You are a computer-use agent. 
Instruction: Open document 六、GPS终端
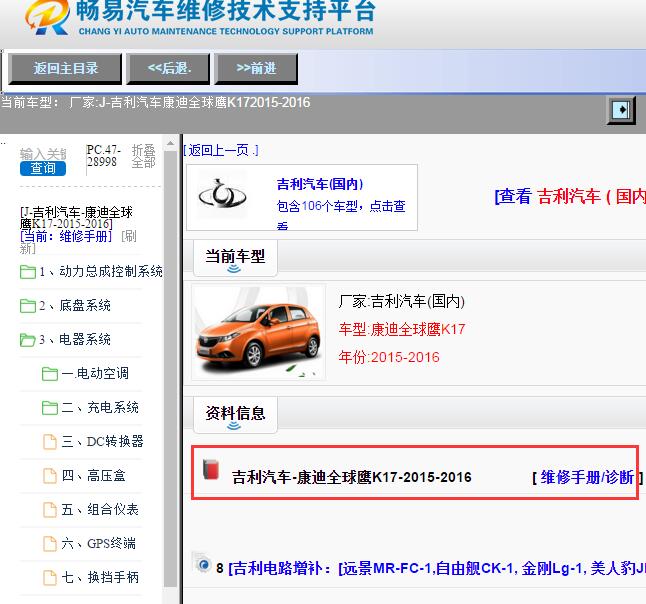(98, 543)
